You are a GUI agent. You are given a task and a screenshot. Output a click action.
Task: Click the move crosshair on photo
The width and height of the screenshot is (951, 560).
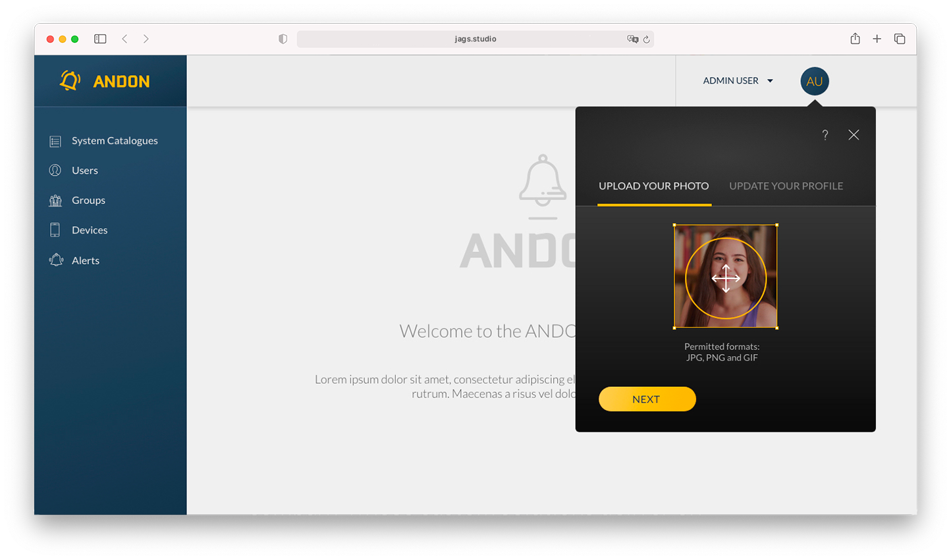pos(726,278)
